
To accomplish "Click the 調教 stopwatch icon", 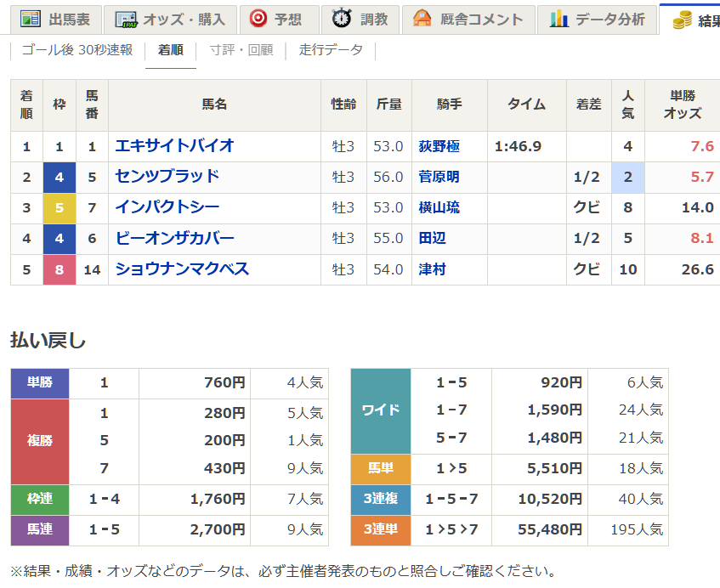I will click(342, 19).
